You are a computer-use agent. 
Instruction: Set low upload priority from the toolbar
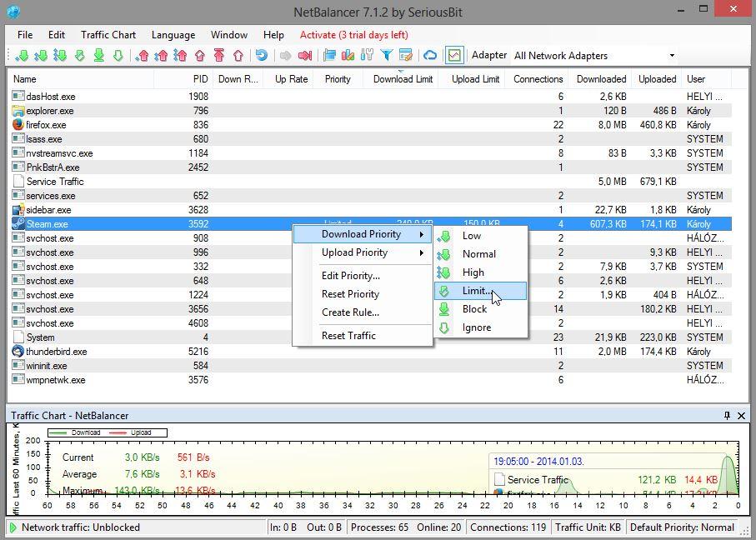tap(142, 56)
